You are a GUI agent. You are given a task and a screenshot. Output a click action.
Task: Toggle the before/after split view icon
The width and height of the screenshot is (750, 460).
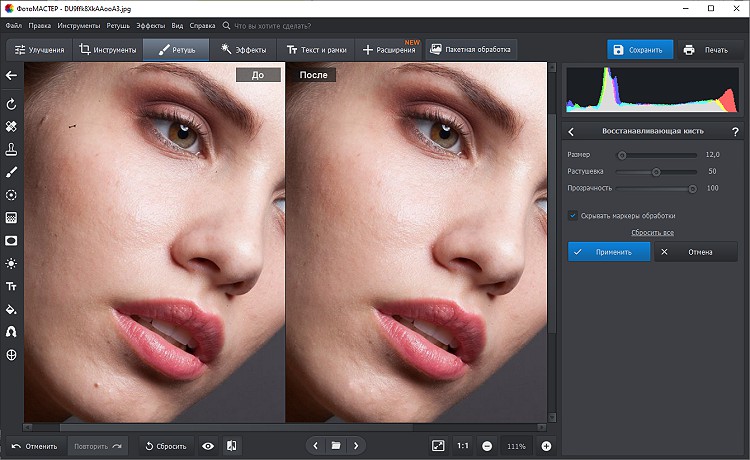[x=231, y=445]
